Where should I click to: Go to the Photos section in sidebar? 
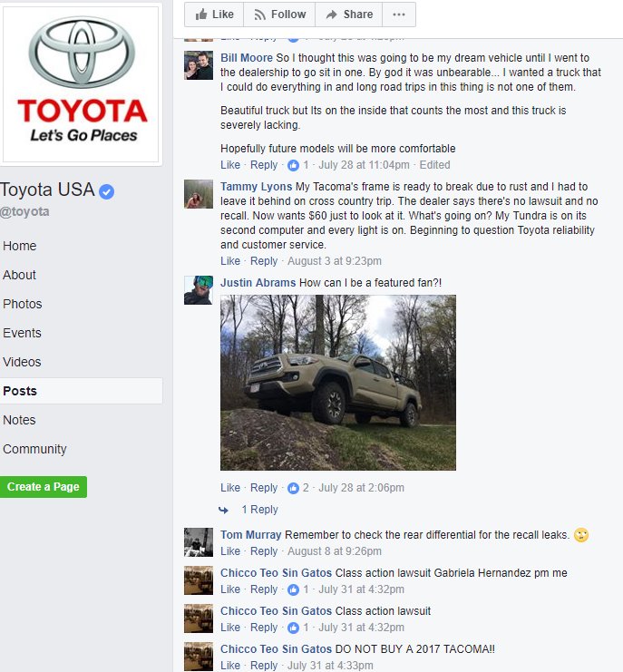tap(23, 304)
